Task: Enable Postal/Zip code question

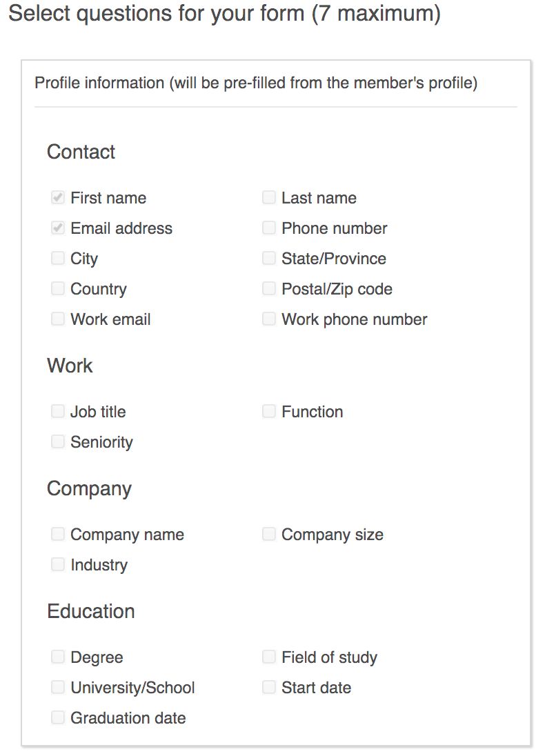Action: (269, 289)
